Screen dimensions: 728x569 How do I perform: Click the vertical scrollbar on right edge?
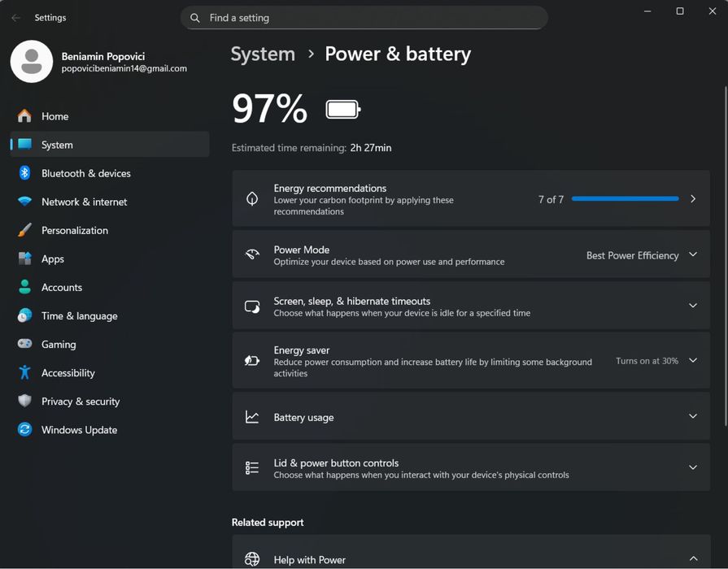pos(726,256)
